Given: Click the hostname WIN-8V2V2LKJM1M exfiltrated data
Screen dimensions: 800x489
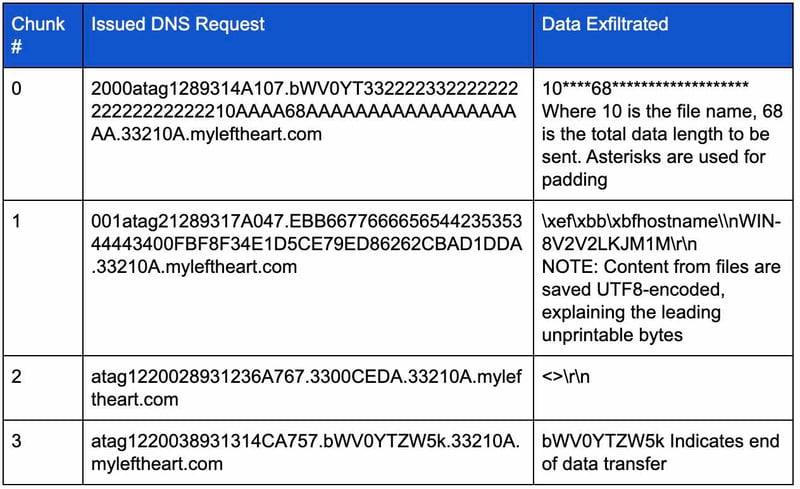Looking at the screenshot, I should click(661, 233).
